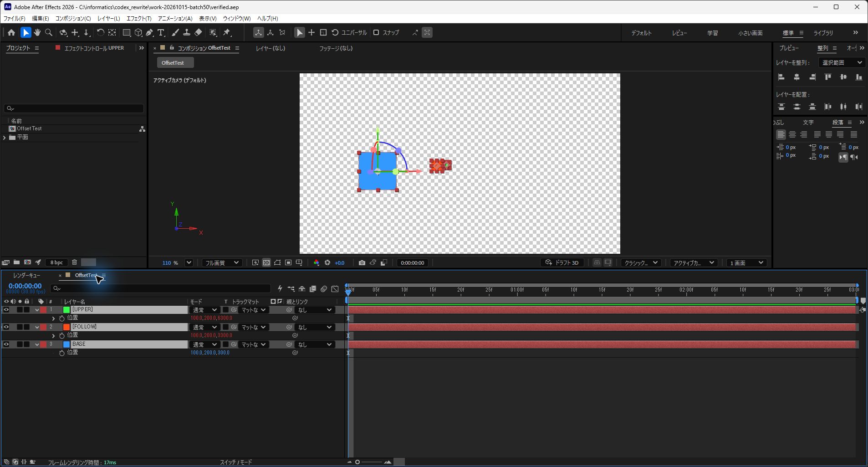
Task: Click the green label swatch of UPPER layer
Action: point(66,310)
